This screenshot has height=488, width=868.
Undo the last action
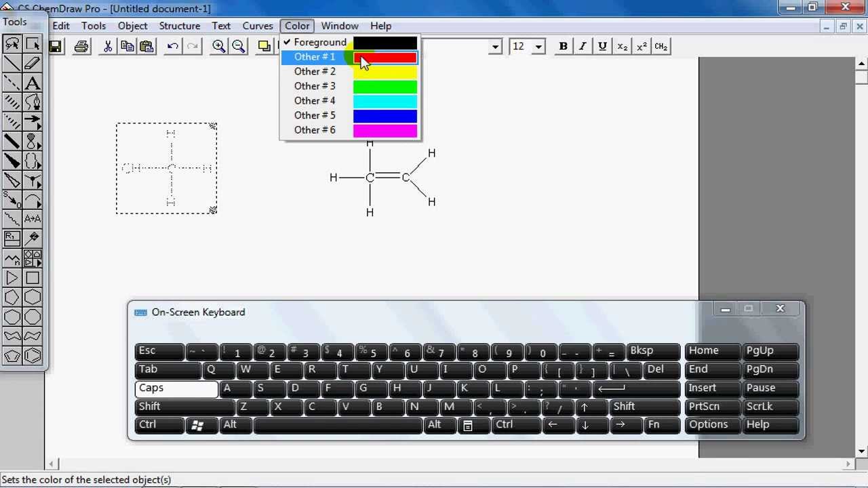(x=172, y=46)
